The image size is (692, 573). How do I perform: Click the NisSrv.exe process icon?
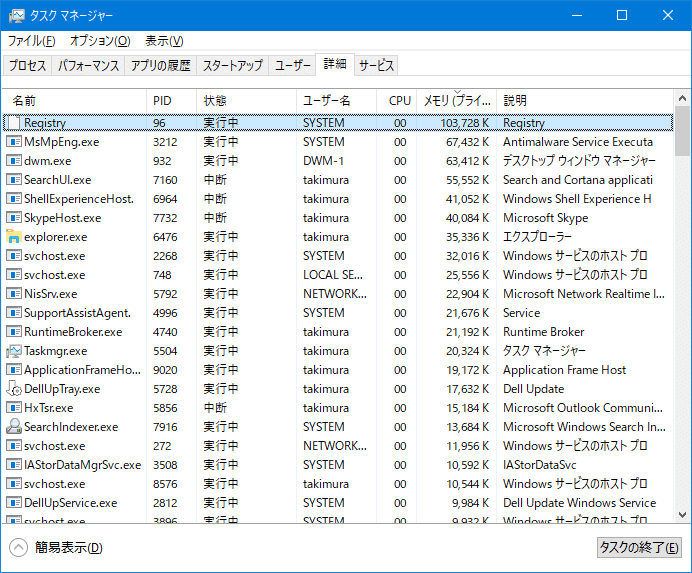click(x=14, y=294)
